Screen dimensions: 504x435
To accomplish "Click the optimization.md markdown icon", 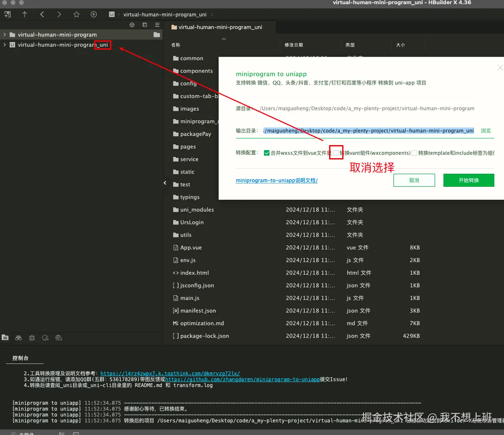I will tap(176, 323).
